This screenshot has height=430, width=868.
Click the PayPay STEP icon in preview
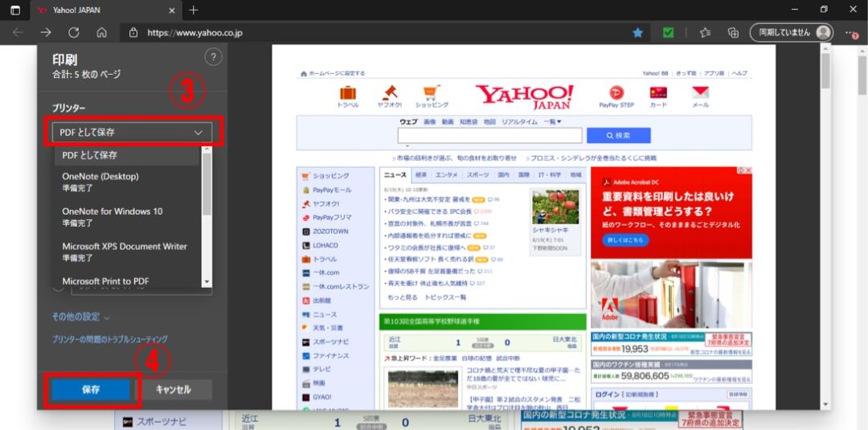point(616,96)
